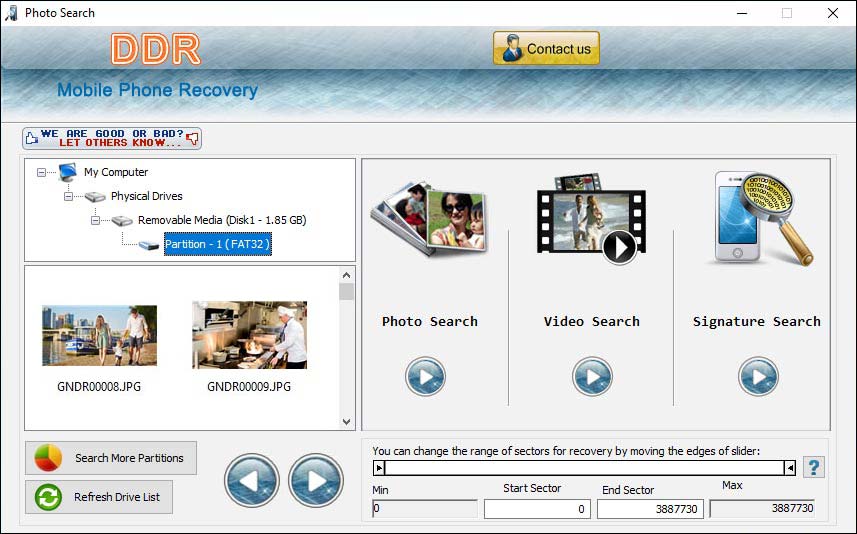
Task: Click the Photo Search label
Action: pyautogui.click(x=430, y=321)
